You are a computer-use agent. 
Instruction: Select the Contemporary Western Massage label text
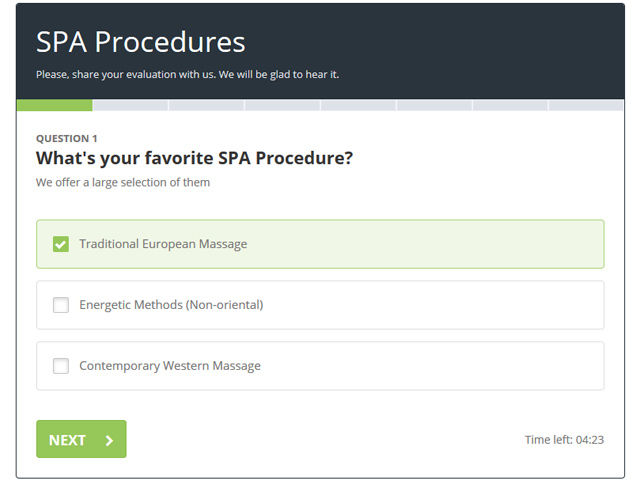[x=170, y=366]
